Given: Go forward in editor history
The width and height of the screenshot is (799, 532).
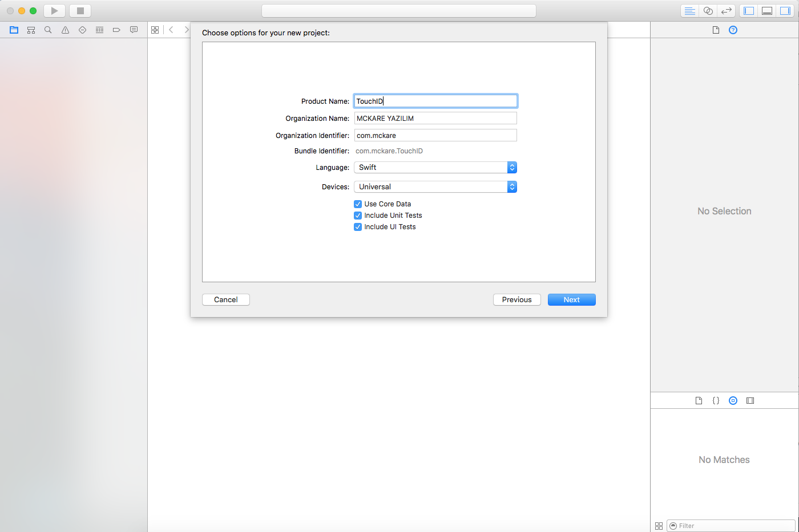Looking at the screenshot, I should pyautogui.click(x=186, y=30).
